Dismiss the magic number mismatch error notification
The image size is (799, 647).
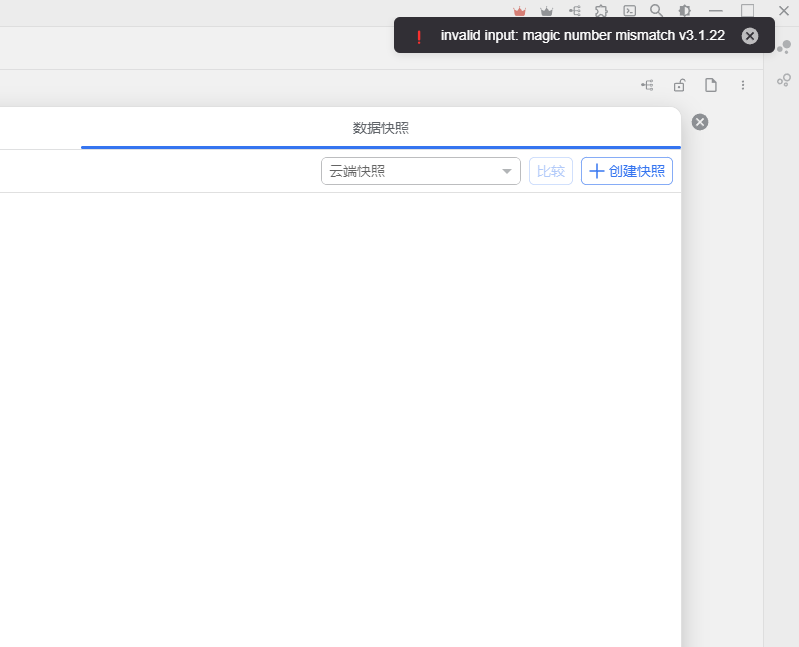click(750, 36)
